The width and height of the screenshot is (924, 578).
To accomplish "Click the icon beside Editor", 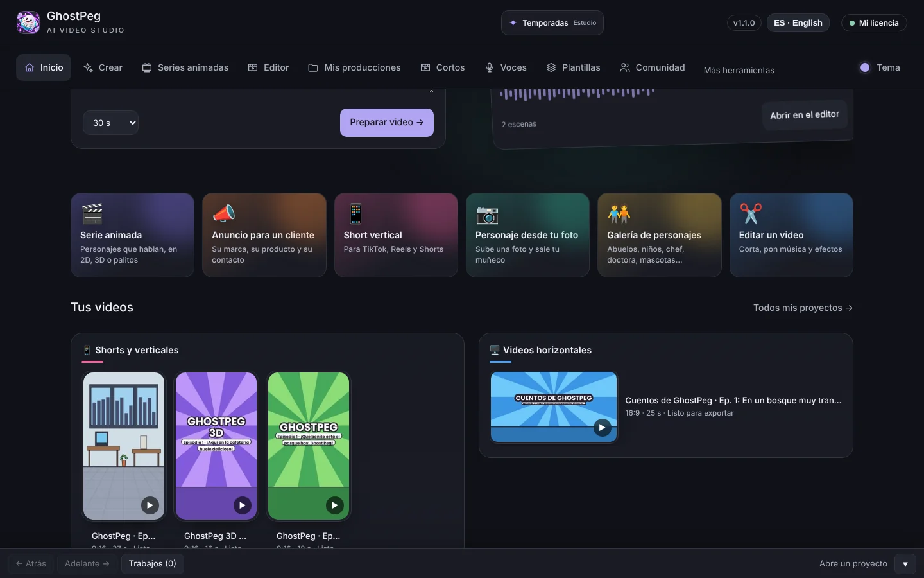I will point(253,67).
